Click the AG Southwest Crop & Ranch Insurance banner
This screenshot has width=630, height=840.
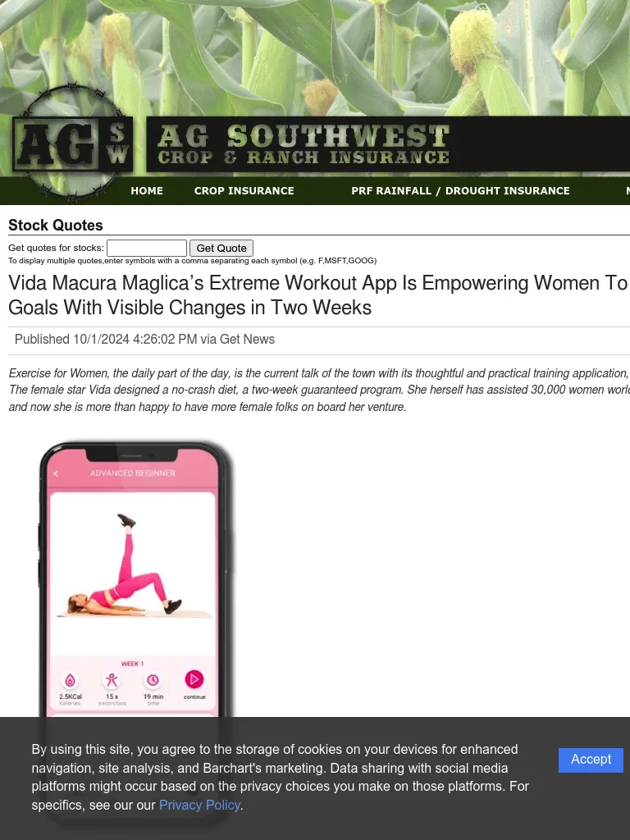click(x=388, y=144)
